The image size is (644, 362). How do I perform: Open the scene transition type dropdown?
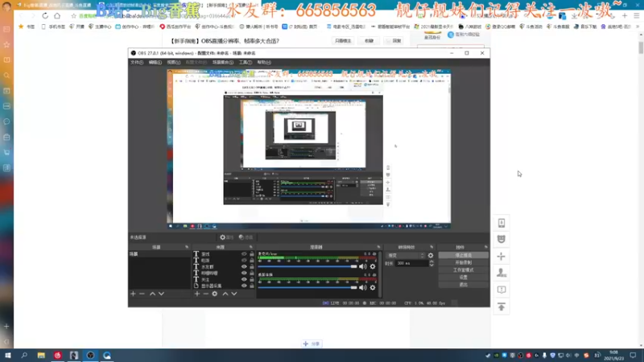(x=406, y=255)
